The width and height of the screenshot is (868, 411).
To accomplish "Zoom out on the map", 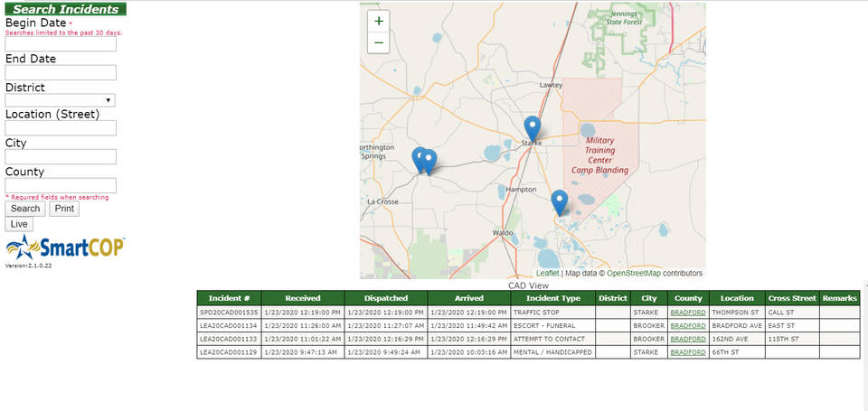I will click(x=378, y=42).
